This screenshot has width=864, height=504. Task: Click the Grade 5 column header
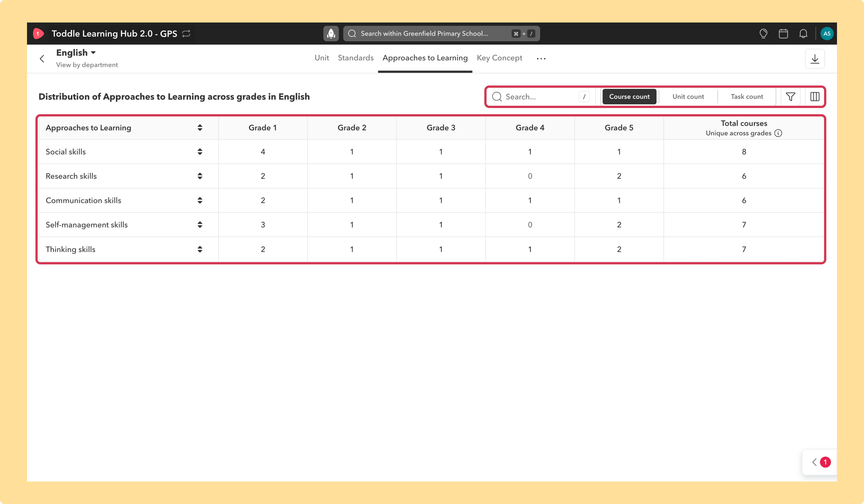pos(619,128)
